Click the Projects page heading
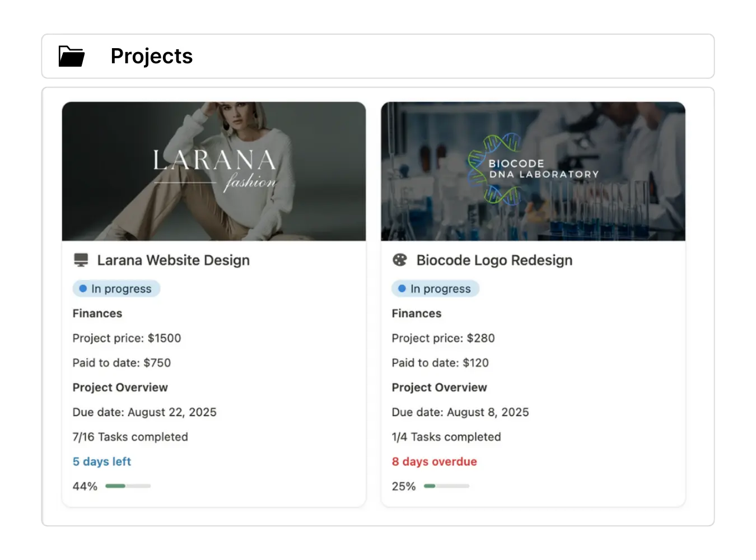This screenshot has width=756, height=560. click(x=151, y=57)
